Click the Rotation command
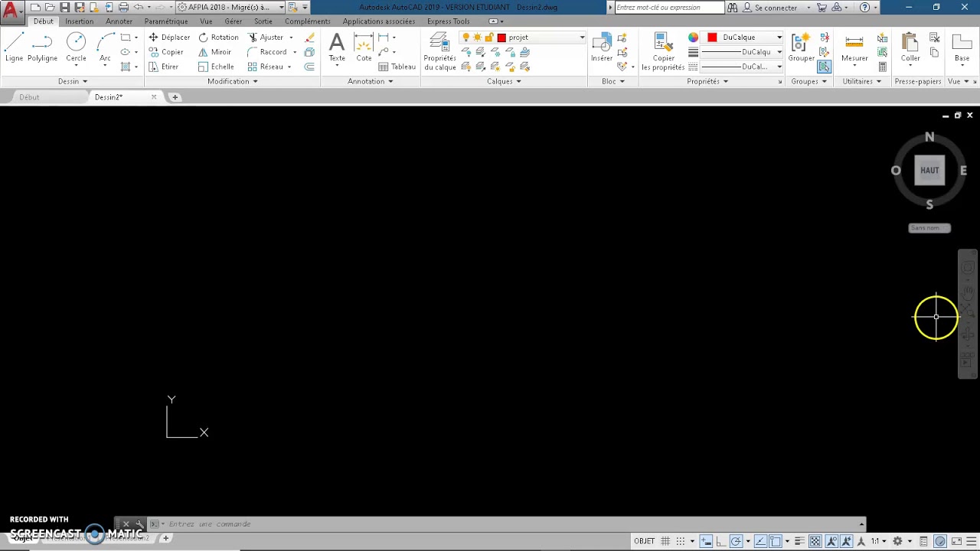The width and height of the screenshot is (980, 551). click(x=218, y=37)
